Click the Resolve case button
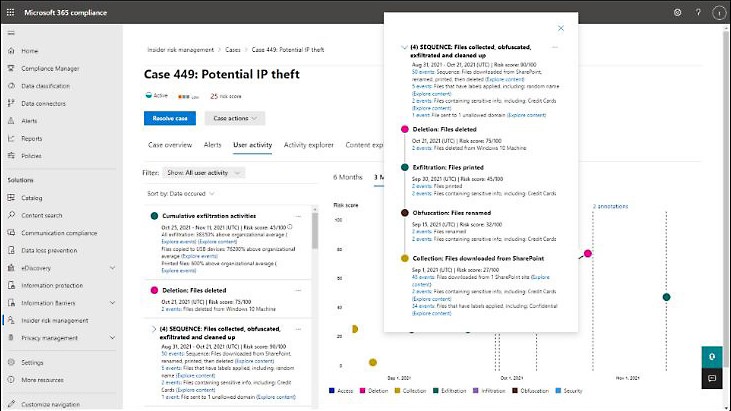 170,118
